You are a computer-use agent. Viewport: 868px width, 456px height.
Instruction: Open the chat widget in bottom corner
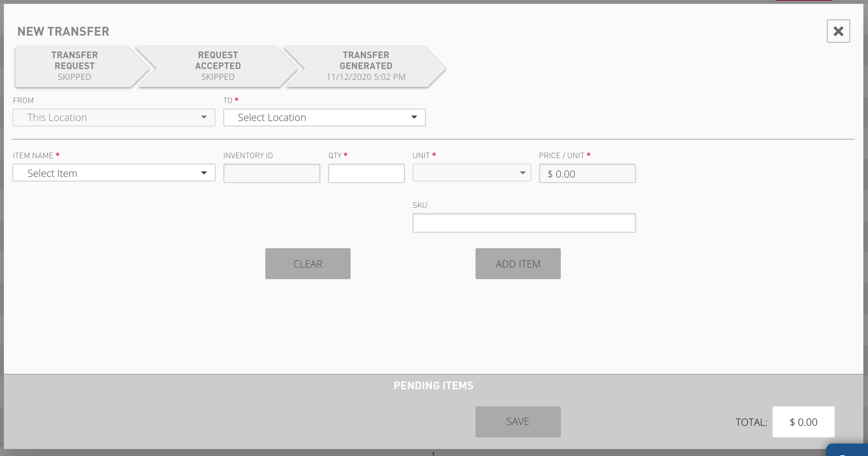[848, 450]
